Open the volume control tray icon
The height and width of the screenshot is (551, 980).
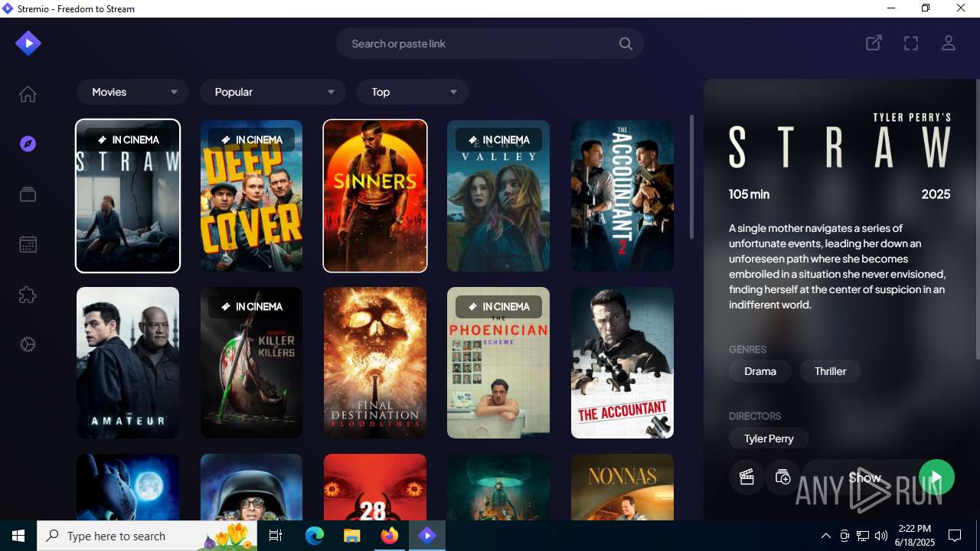880,536
